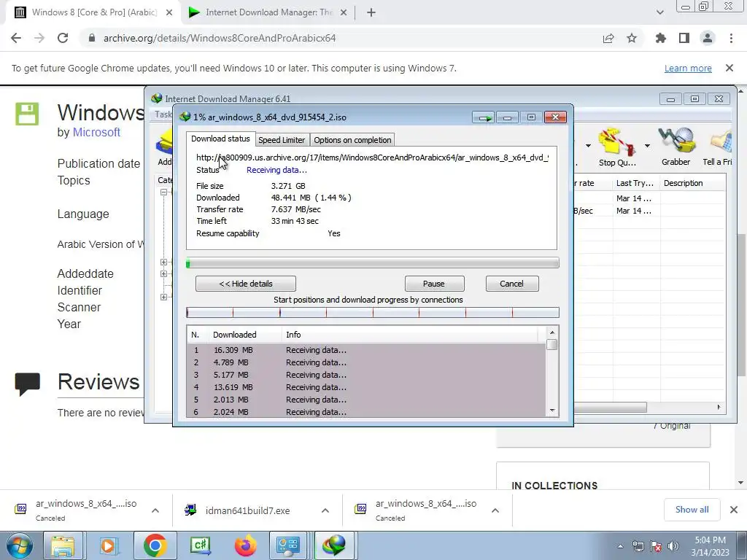
Task: Click the Grabber icon in IDM toolbar
Action: point(676,147)
